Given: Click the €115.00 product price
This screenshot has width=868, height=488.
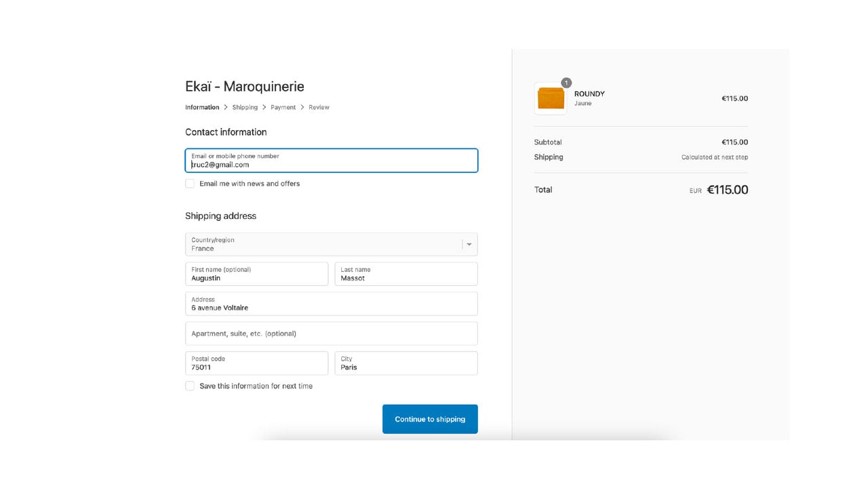Looking at the screenshot, I should pyautogui.click(x=734, y=98).
